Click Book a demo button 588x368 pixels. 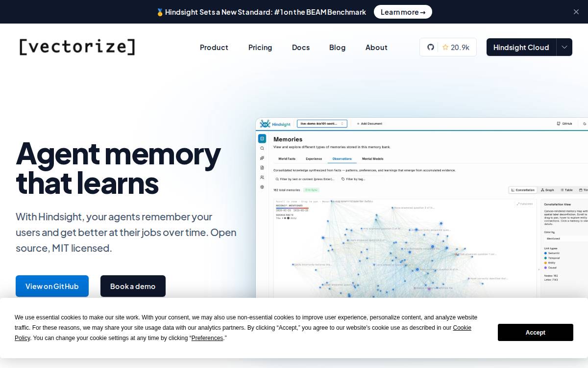click(x=133, y=286)
